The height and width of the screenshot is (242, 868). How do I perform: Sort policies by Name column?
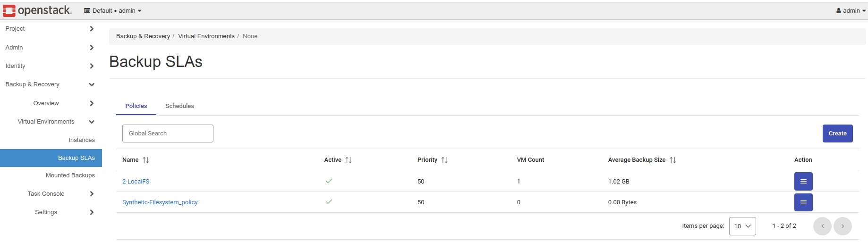click(145, 160)
